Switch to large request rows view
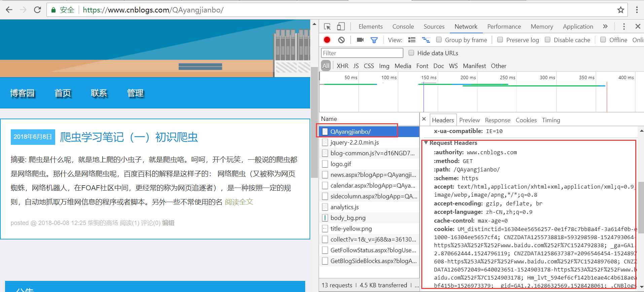Image resolution: width=644 pixels, height=292 pixels. tap(412, 40)
